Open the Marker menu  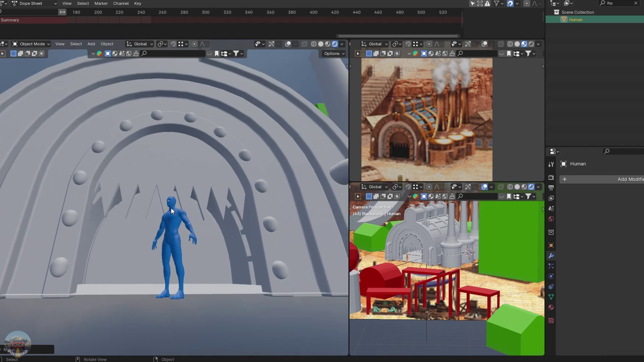(101, 3)
